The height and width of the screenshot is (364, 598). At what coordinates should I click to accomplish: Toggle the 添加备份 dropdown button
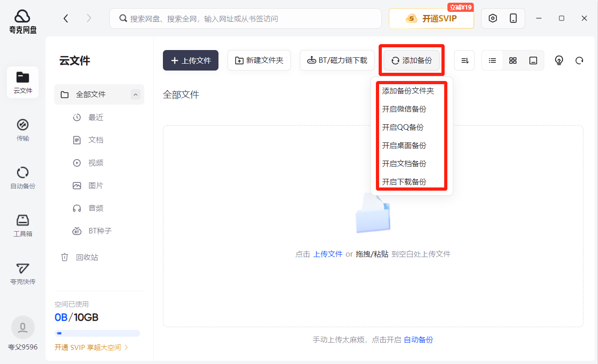[411, 61]
